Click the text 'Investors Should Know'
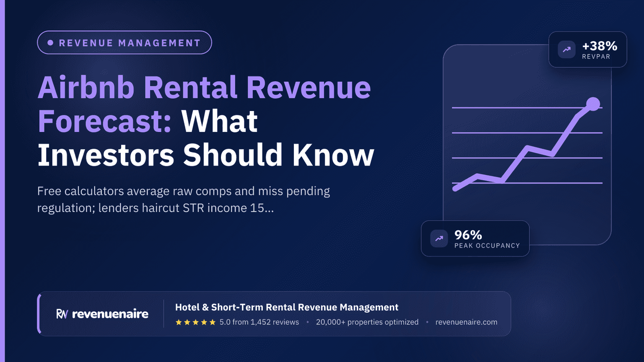 [205, 155]
